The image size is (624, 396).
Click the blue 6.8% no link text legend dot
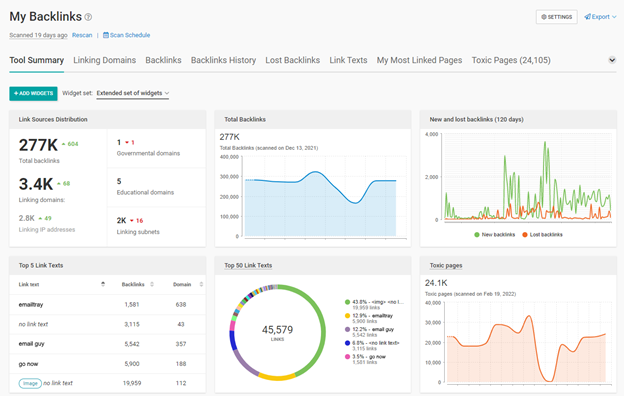(347, 343)
